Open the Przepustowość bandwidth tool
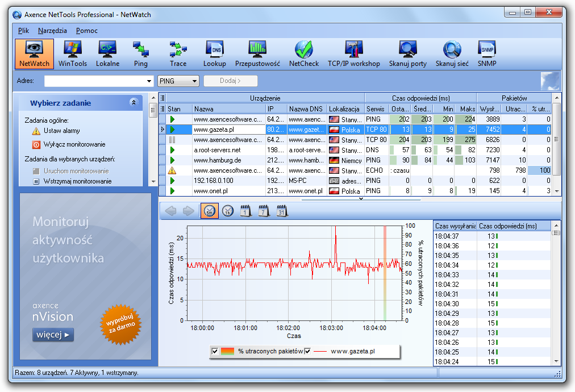Screen dimensions: 575x392 (257, 54)
